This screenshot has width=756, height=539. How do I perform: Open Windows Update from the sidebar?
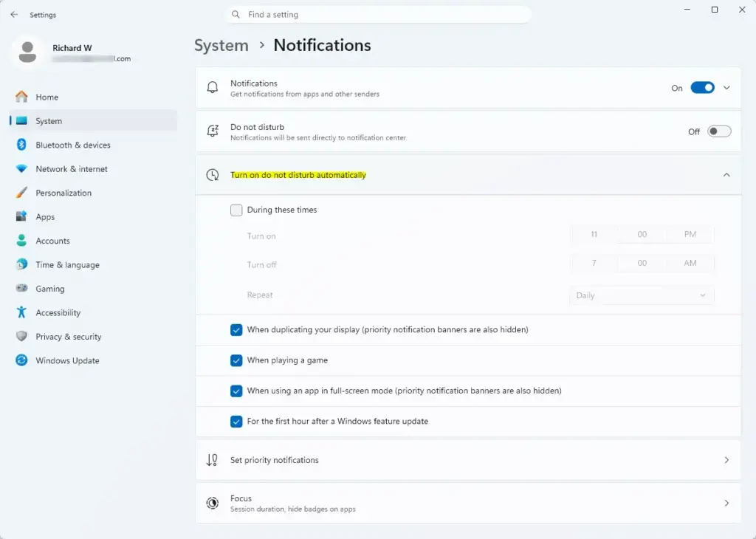click(94, 360)
